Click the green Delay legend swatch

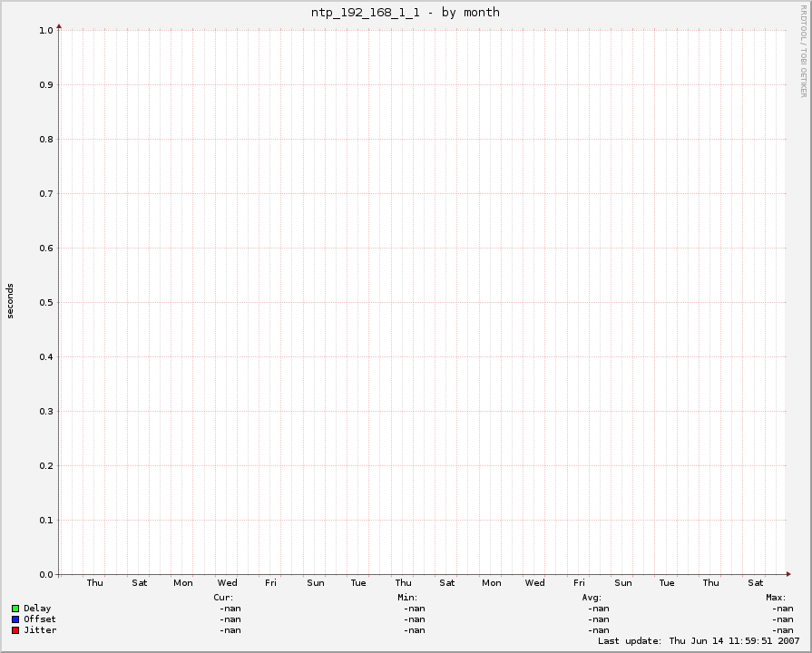[x=15, y=609]
